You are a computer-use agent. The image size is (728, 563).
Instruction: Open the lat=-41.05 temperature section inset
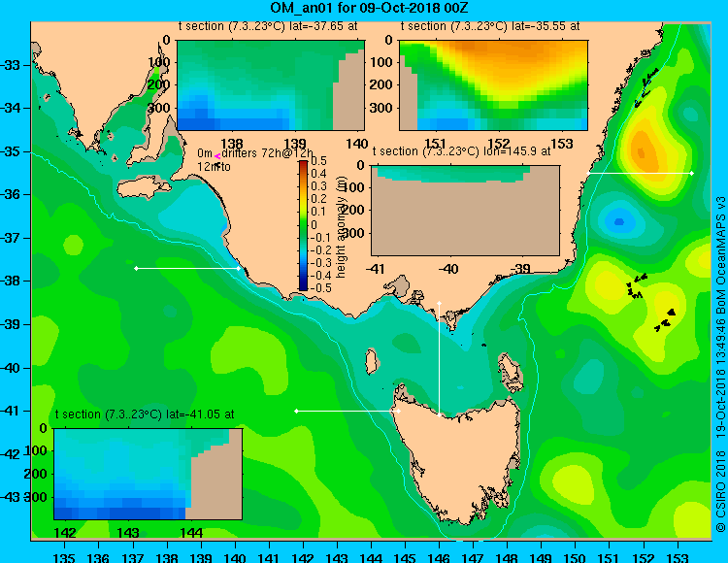click(149, 474)
